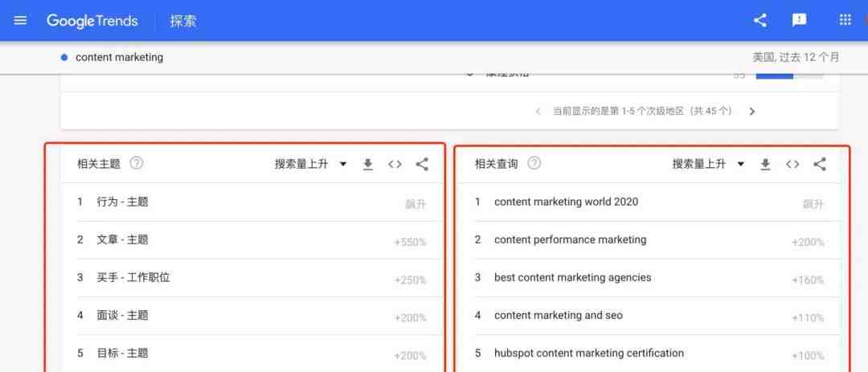Click the +160% value for agencies query

(x=808, y=280)
